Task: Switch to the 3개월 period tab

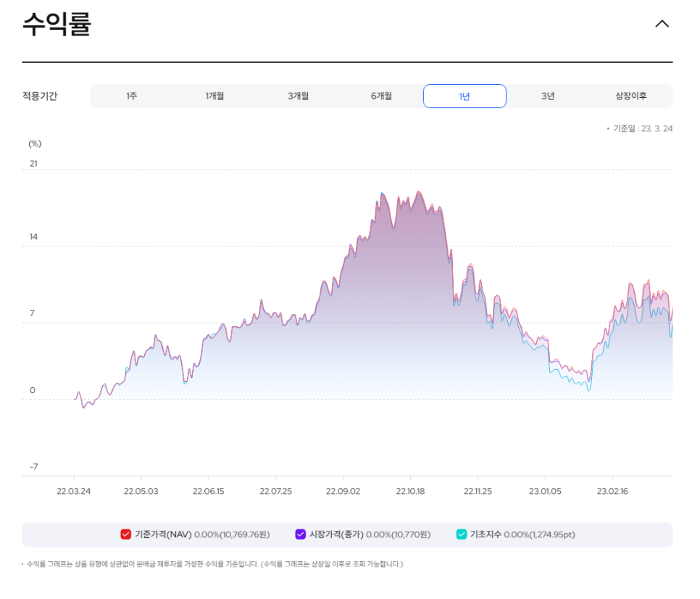Action: [x=298, y=96]
